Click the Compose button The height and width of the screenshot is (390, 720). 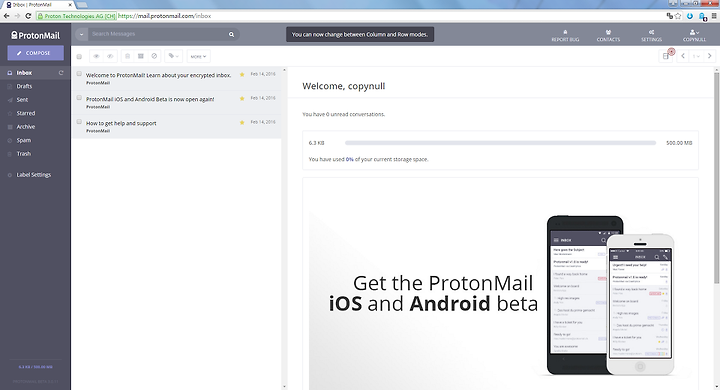[35, 53]
